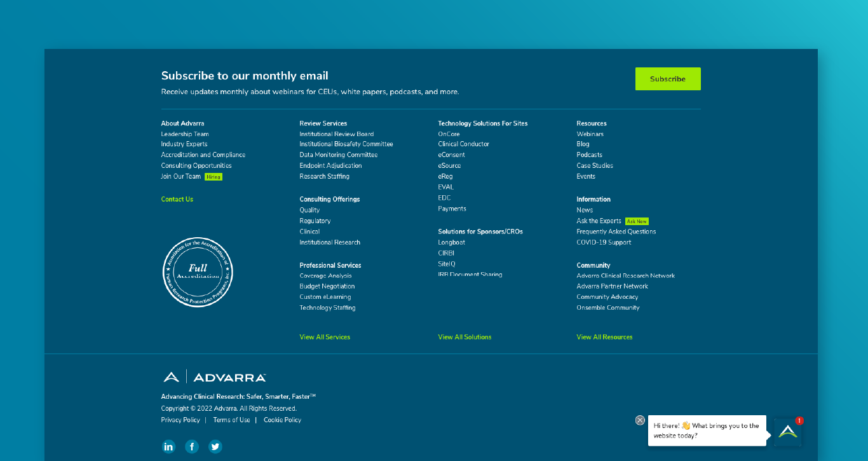Image resolution: width=868 pixels, height=461 pixels.
Task: Open the Industry Experts link
Action: pyautogui.click(x=184, y=144)
